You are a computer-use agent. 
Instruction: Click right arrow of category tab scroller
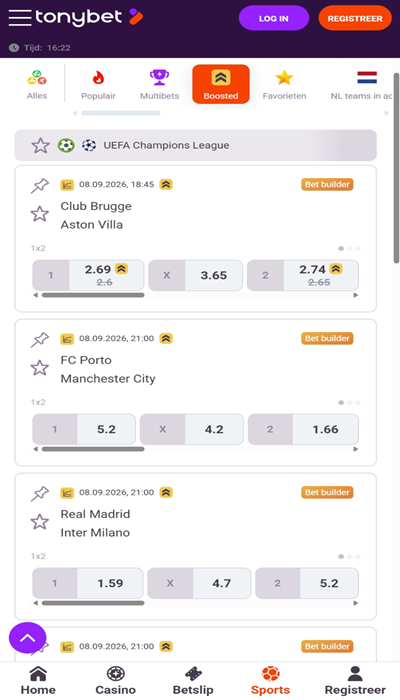click(387, 113)
